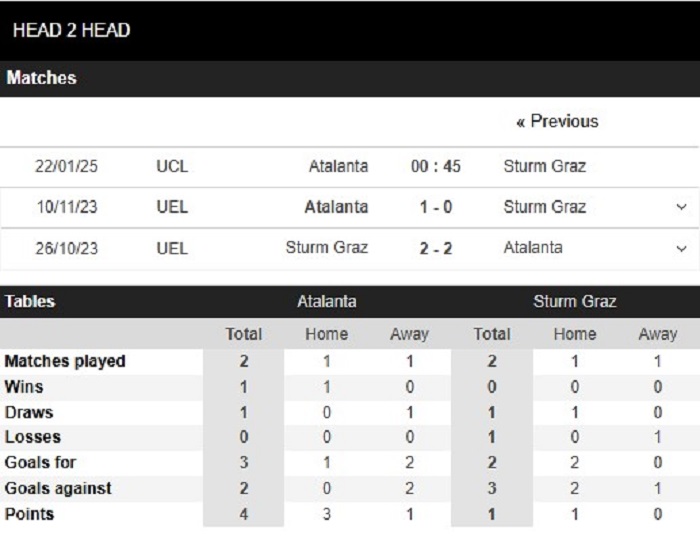Click the HEAD 2 HEAD title
This screenshot has height=536, width=700.
tap(71, 30)
